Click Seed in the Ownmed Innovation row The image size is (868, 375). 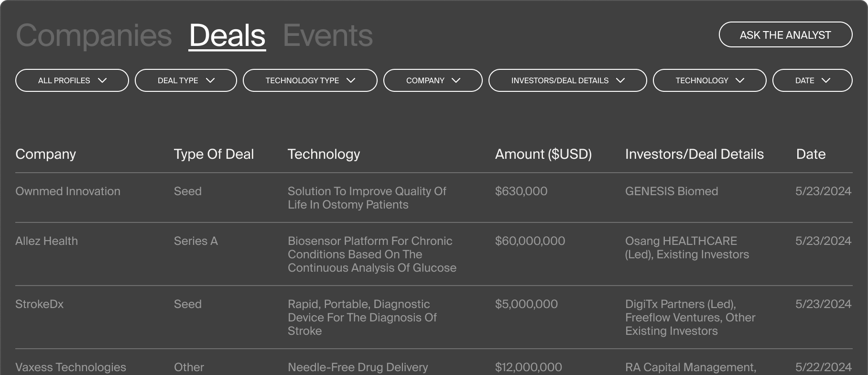(x=187, y=191)
